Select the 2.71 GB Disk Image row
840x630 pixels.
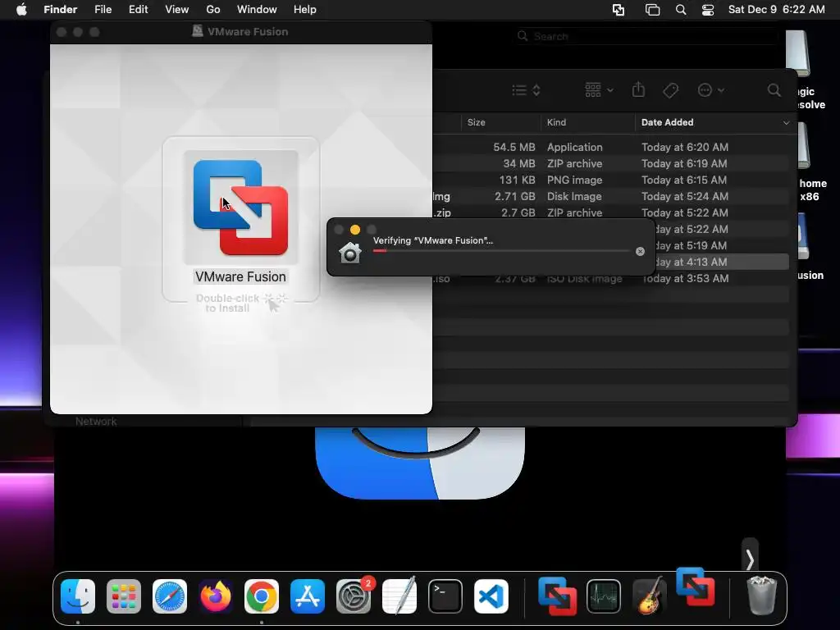pyautogui.click(x=610, y=197)
